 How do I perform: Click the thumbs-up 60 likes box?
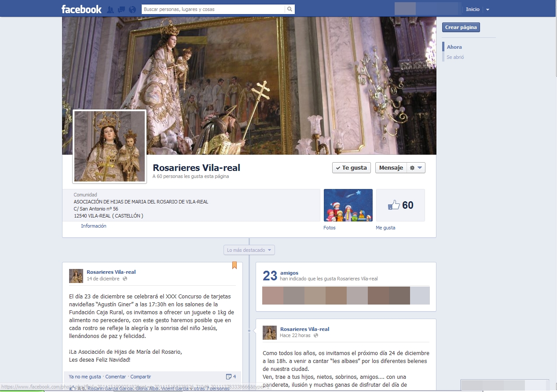coord(400,205)
